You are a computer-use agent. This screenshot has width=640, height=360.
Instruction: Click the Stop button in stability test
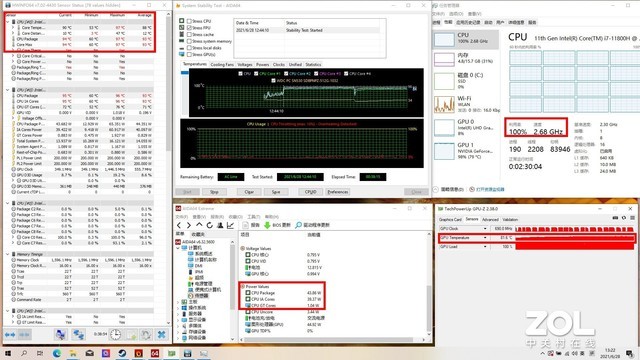tap(214, 192)
